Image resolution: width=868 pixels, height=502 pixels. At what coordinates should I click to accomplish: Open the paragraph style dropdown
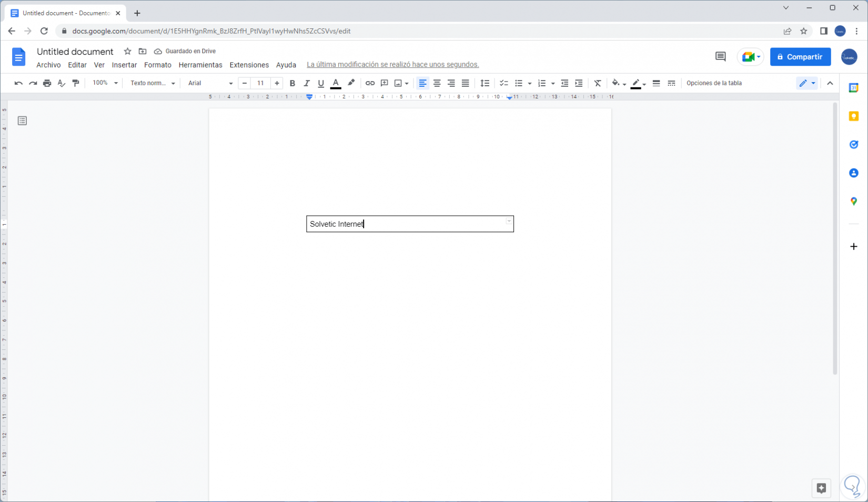click(x=153, y=83)
